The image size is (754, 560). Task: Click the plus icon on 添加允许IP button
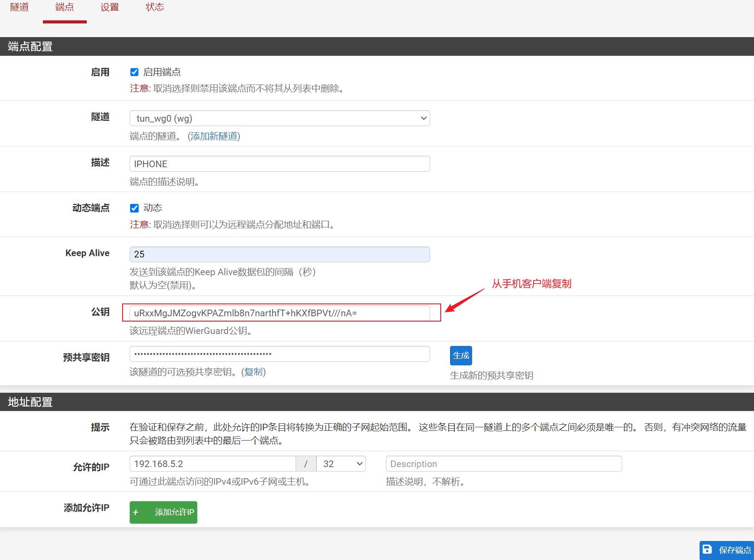coord(136,512)
